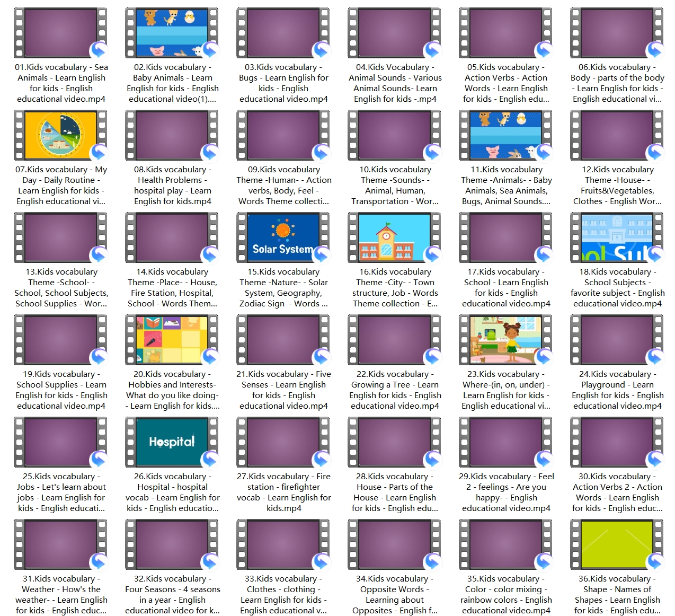675x616 pixels.
Task: Select the 36 Shape video thumbnail
Action: click(617, 544)
